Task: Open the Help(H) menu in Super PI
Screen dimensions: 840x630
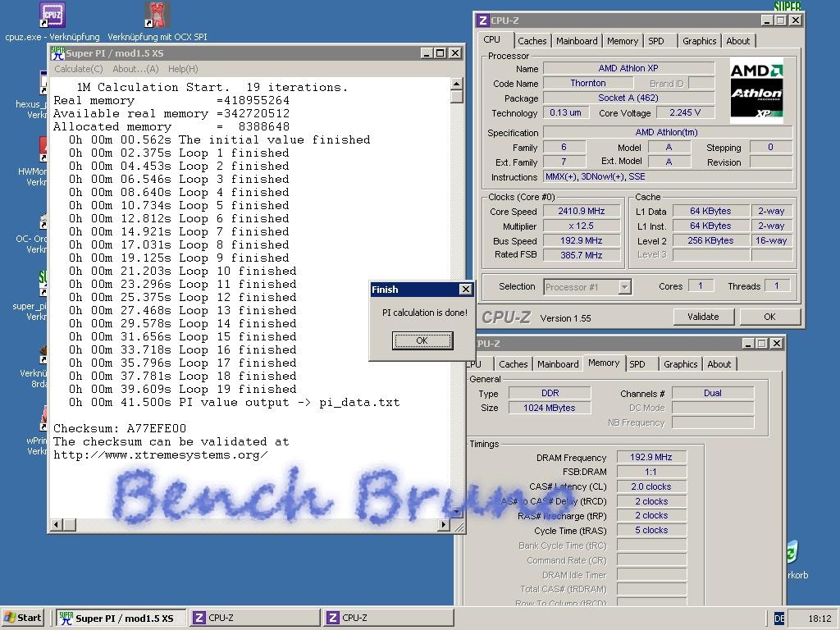Action: [x=183, y=69]
